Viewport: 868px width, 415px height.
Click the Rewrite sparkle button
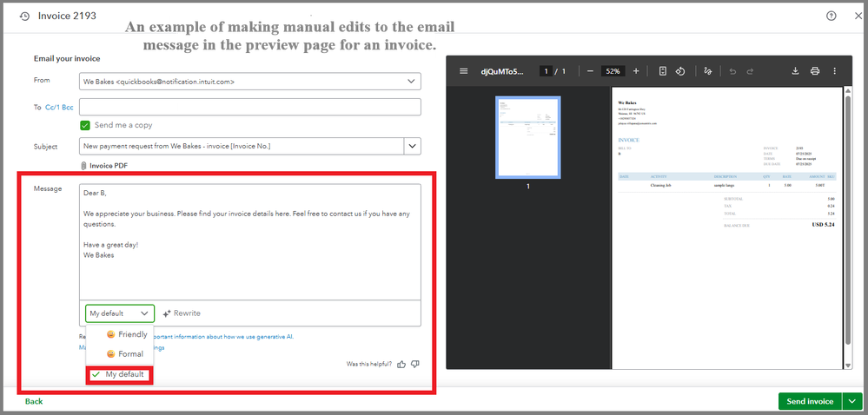(x=182, y=313)
